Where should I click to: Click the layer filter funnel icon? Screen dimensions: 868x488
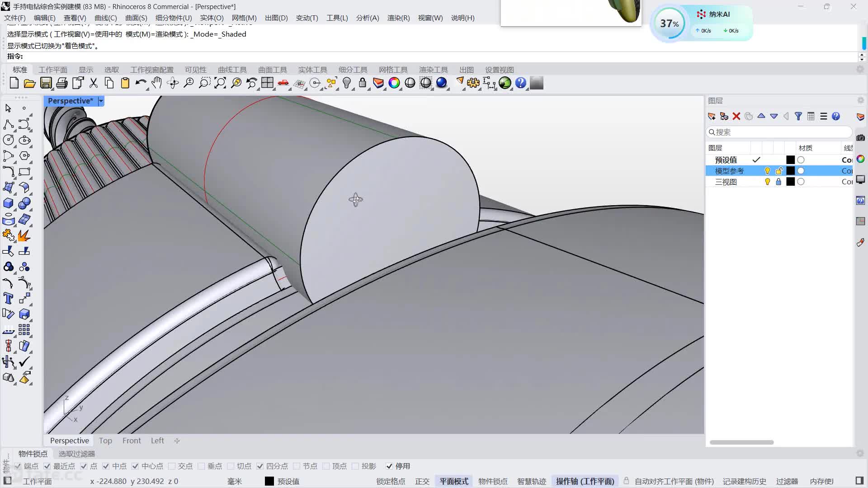click(798, 117)
